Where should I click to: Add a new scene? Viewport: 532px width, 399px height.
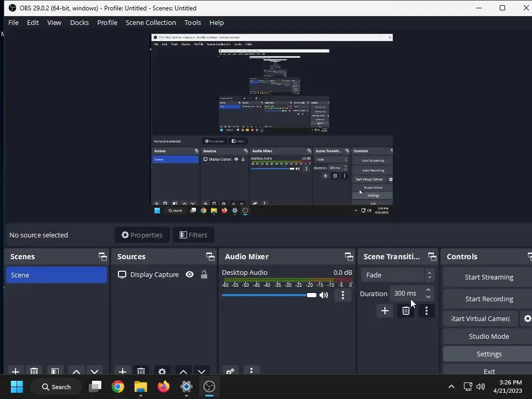click(x=15, y=371)
